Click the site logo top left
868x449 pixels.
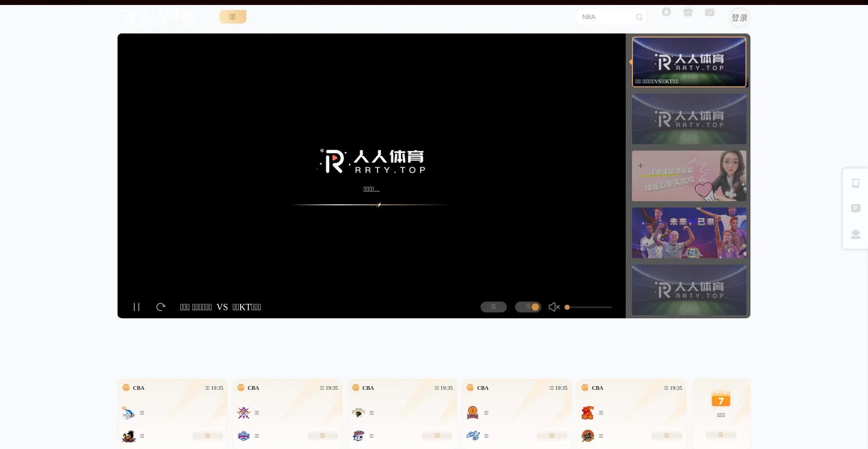157,17
